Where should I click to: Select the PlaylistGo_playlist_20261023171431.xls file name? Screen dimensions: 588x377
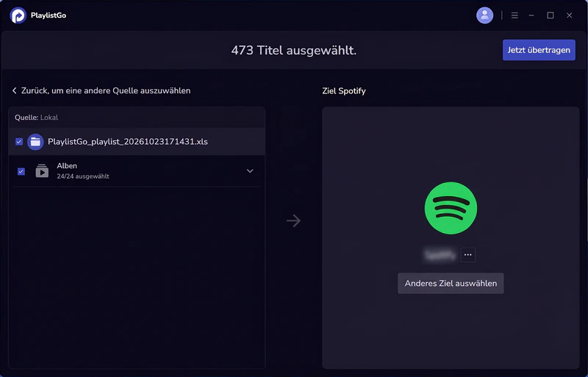tap(127, 142)
